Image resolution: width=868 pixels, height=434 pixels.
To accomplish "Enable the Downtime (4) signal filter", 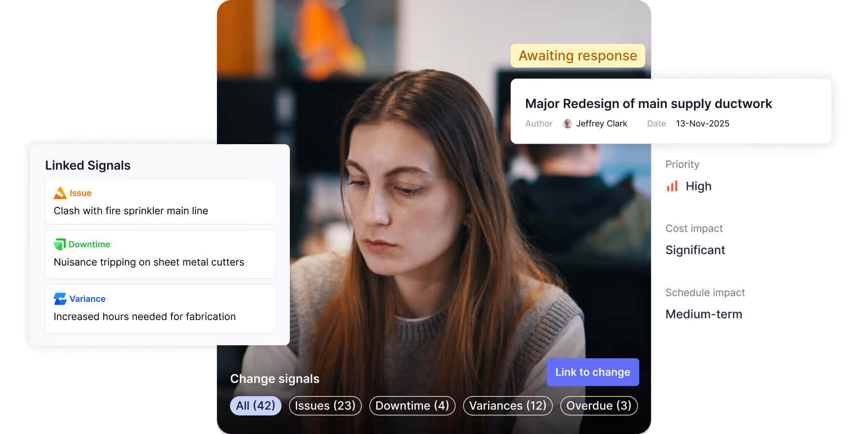I will click(412, 406).
